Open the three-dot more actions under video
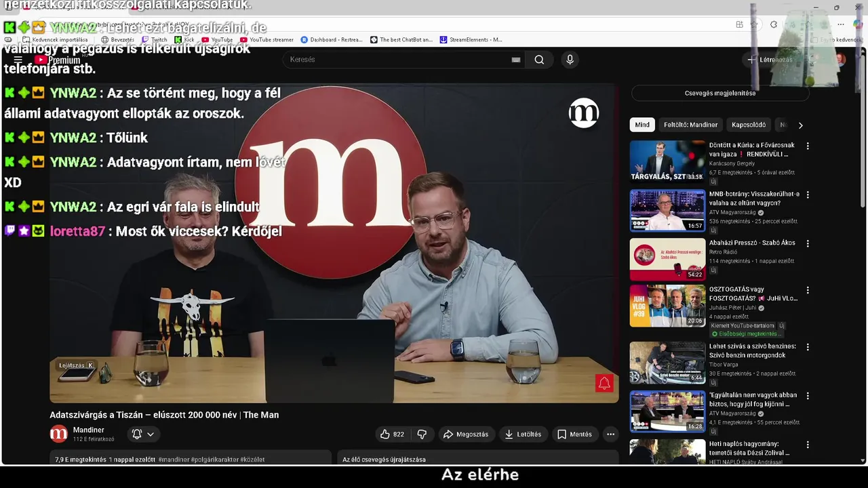 [610, 434]
